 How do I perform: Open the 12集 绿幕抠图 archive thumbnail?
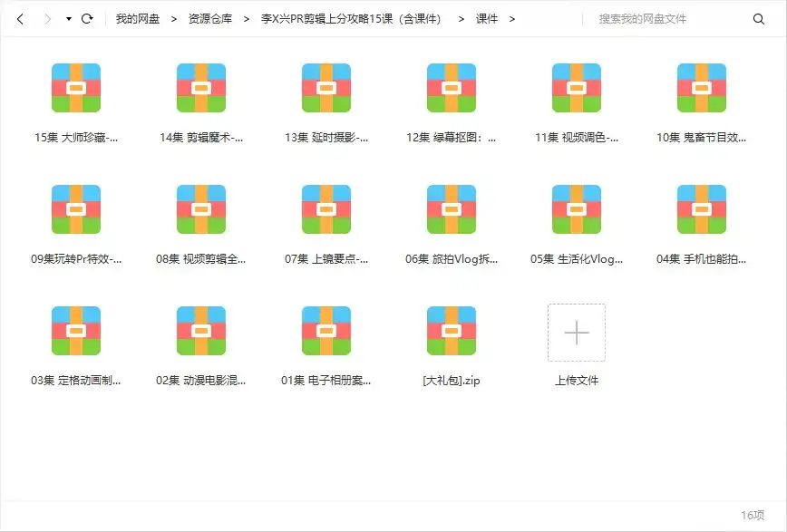click(x=451, y=87)
